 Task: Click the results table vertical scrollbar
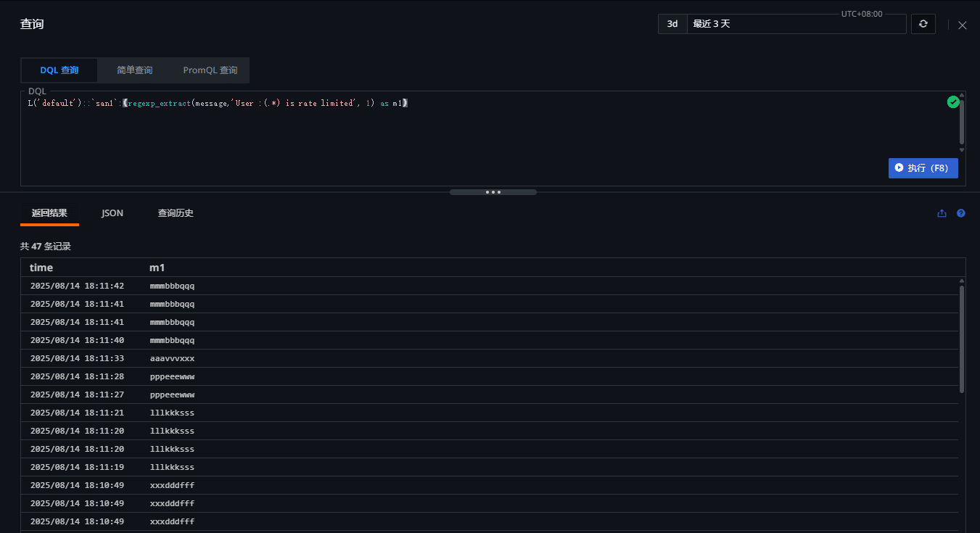(x=962, y=339)
